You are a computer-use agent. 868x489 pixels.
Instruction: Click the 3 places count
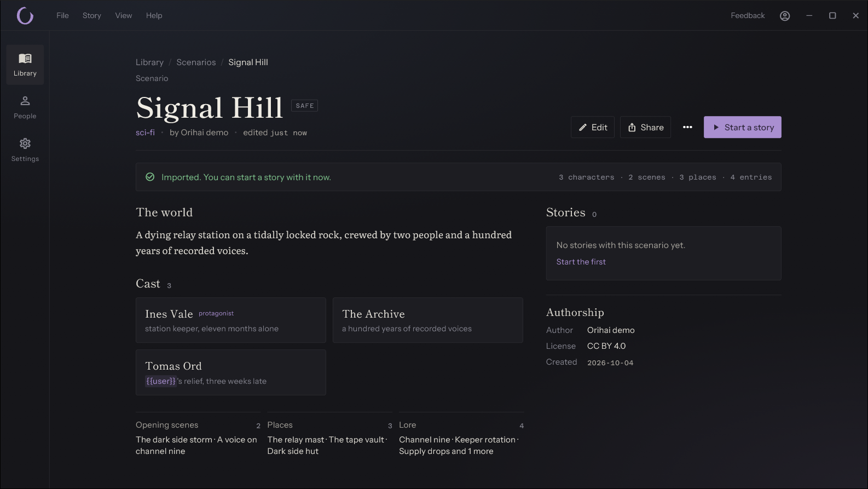698,177
